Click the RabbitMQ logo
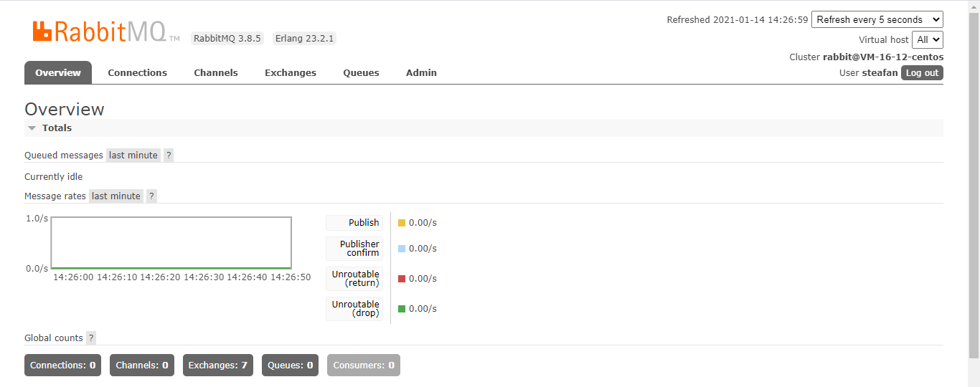The width and height of the screenshot is (980, 387). click(105, 32)
